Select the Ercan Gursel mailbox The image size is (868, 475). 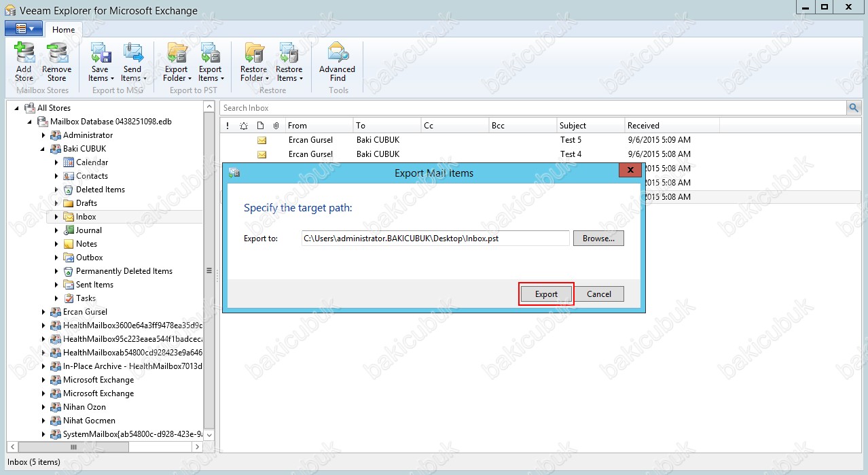pos(85,312)
